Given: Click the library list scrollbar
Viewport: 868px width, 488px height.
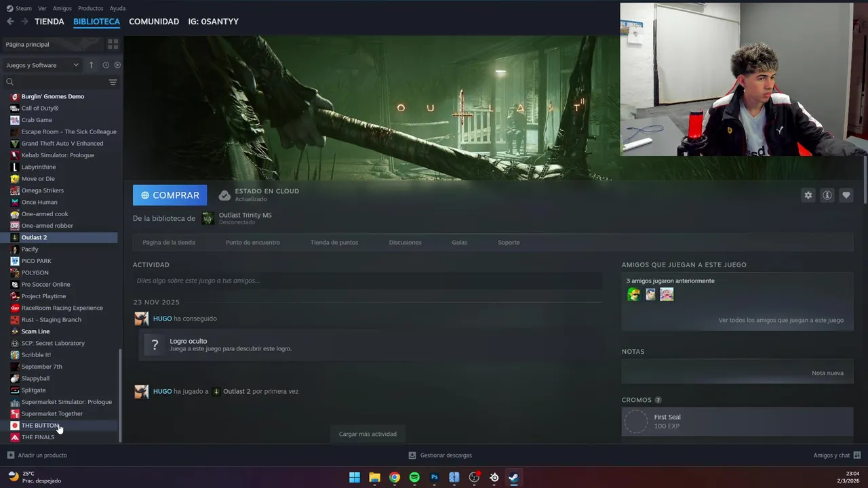Looking at the screenshot, I should [121, 394].
